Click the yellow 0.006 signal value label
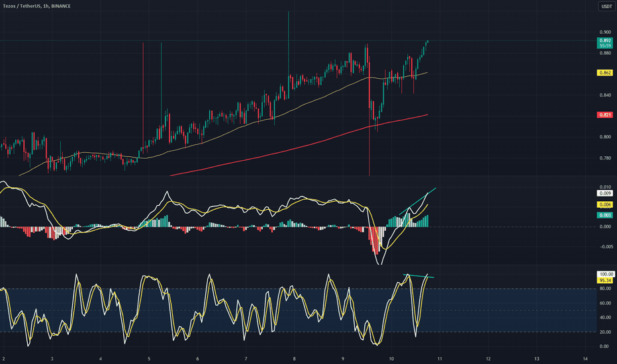Image resolution: width=617 pixels, height=364 pixels. point(604,206)
